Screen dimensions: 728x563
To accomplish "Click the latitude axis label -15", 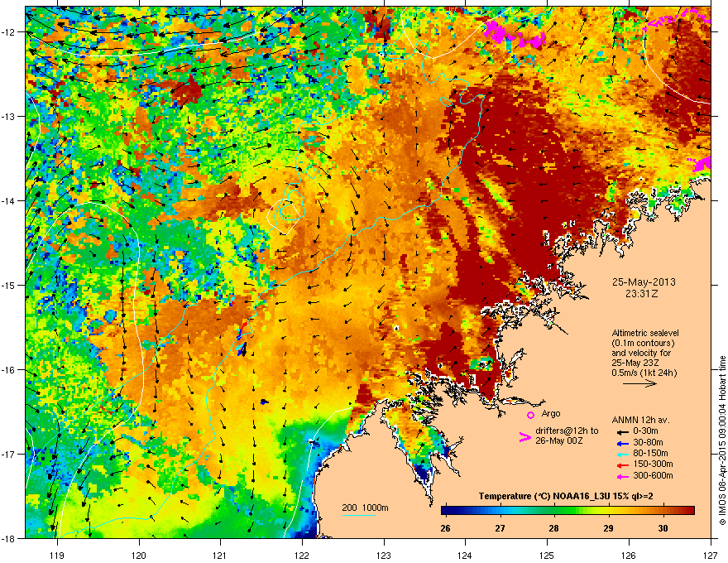I will click(x=8, y=285).
